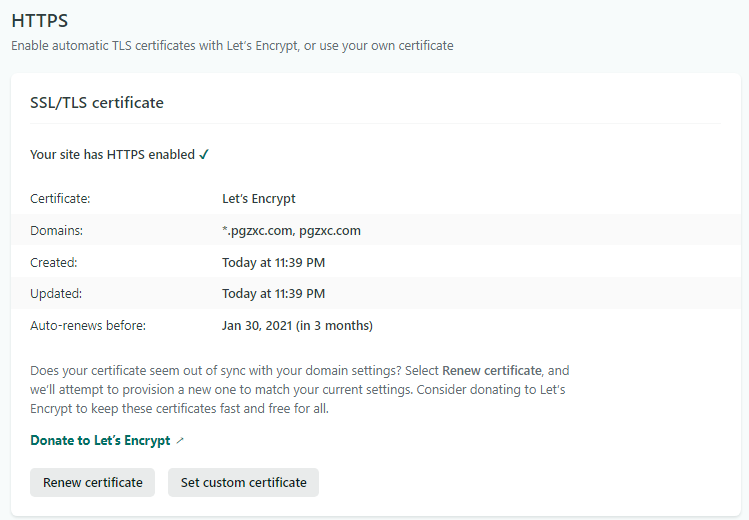Click the Updated: row label
The width and height of the screenshot is (749, 520).
(x=56, y=294)
